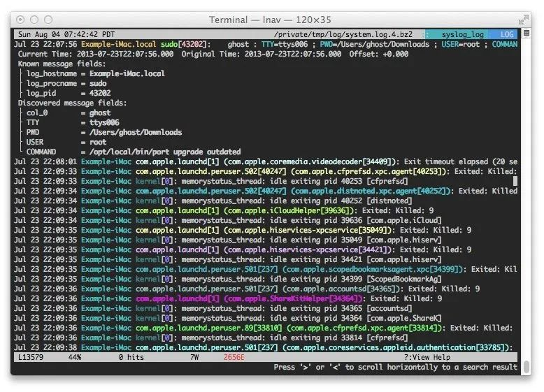Click the distnoted.xpc.agent[40252] log line
Viewport: 544px width, 392px height.
(266, 191)
